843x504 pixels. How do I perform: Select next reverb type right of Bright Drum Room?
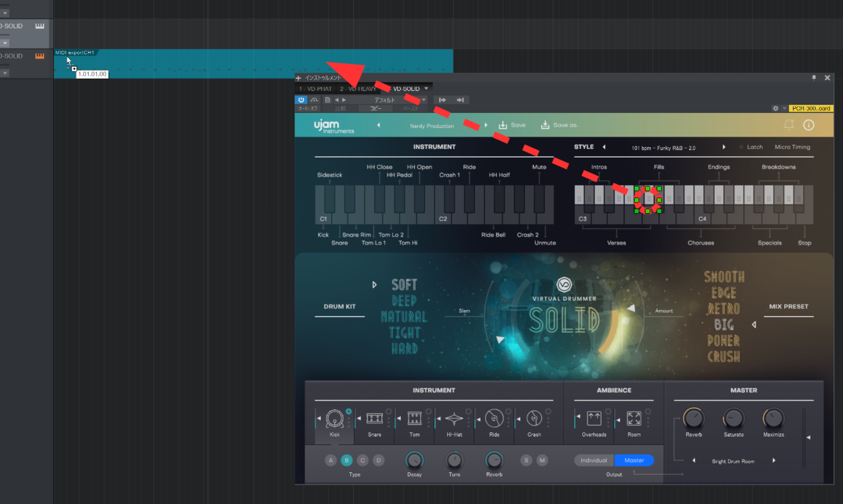point(774,460)
